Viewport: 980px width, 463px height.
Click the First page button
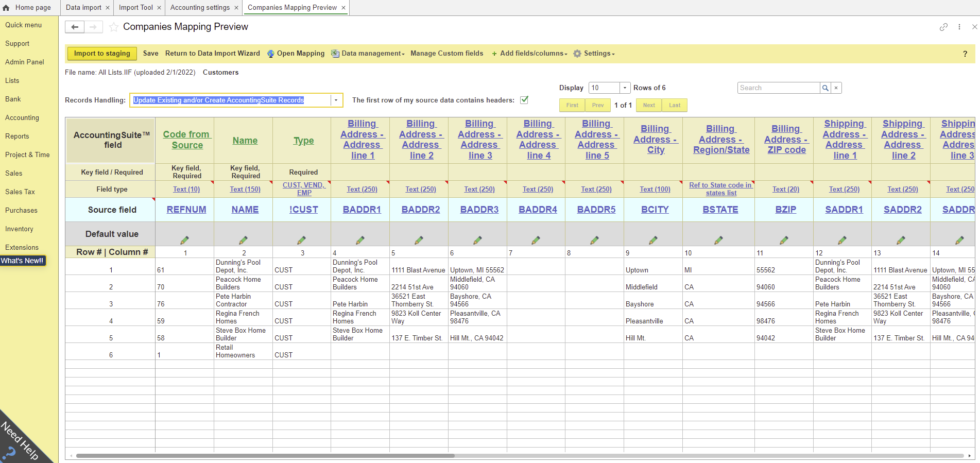[572, 105]
